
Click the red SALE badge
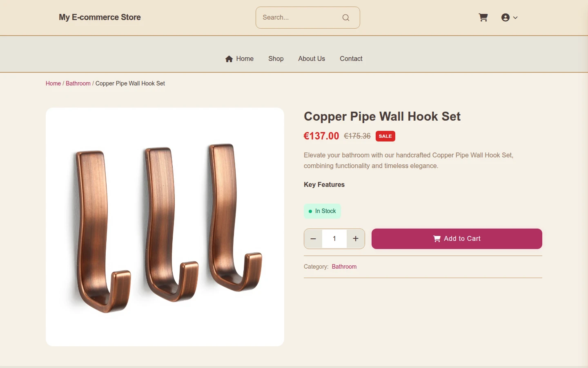385,136
